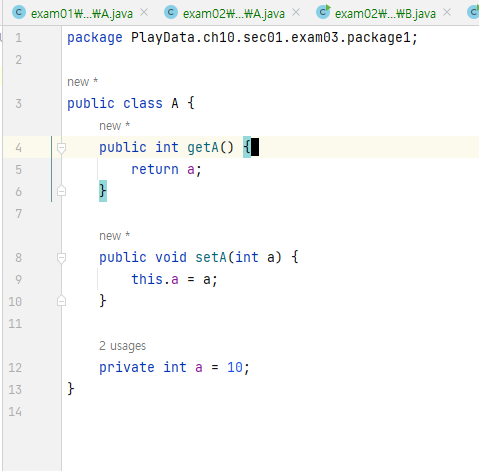Image resolution: width=479 pixels, height=471 pixels.
Task: Click the 'new *' hint above setA method
Action: pyautogui.click(x=114, y=236)
